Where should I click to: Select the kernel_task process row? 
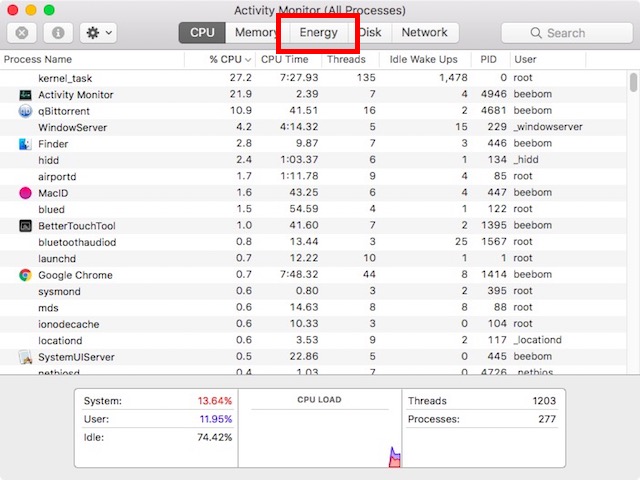coord(313,78)
